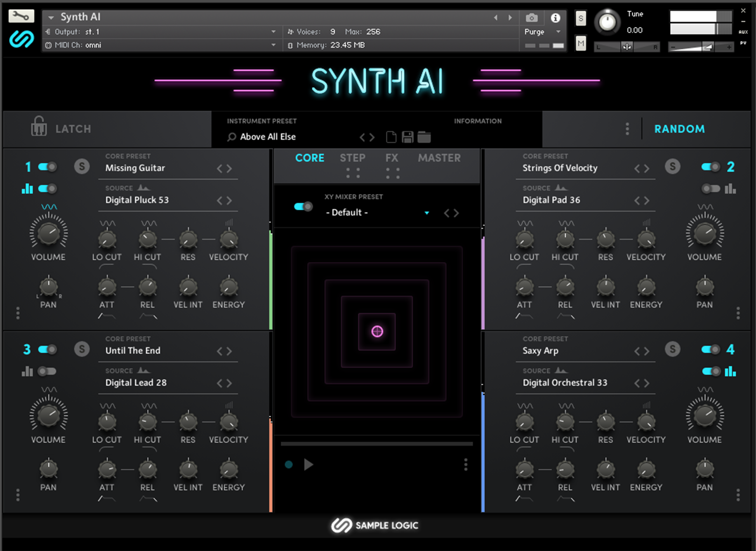Screen dimensions: 756x551
Task: Click the wrench tool icon top left
Action: (22, 16)
